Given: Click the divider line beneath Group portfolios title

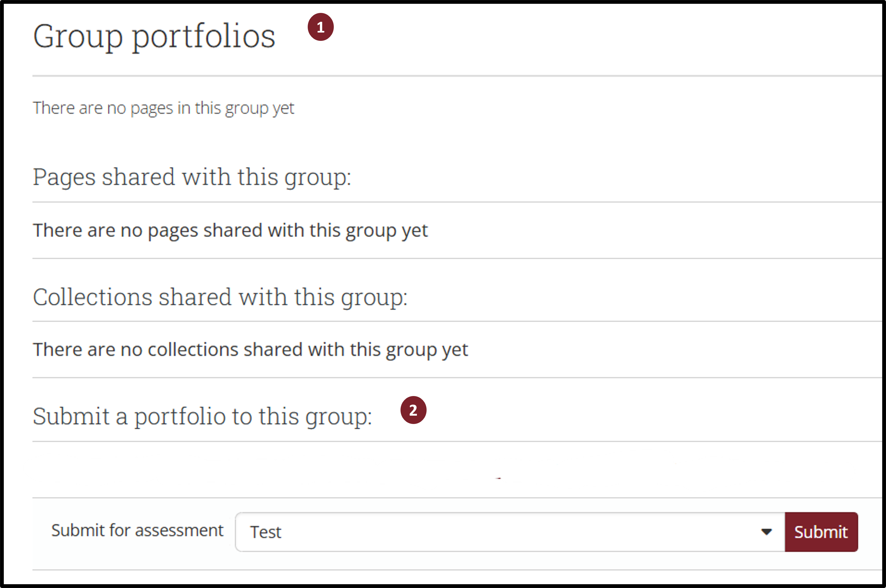Looking at the screenshot, I should (x=450, y=76).
